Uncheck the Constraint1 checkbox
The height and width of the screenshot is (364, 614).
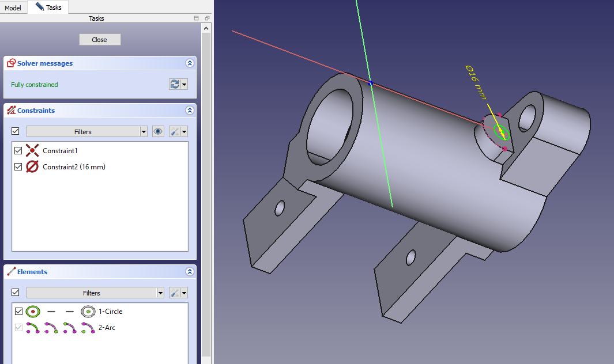coord(18,151)
